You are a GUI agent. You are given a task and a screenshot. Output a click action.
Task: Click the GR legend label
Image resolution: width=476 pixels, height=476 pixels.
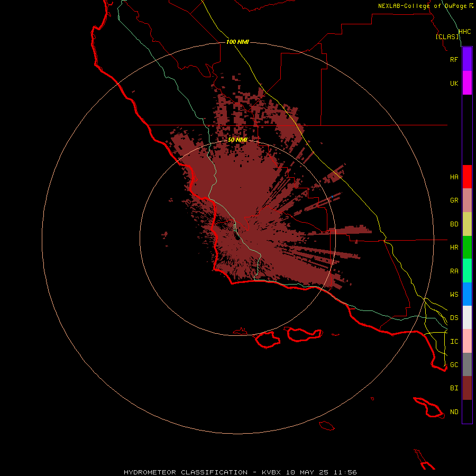(454, 200)
